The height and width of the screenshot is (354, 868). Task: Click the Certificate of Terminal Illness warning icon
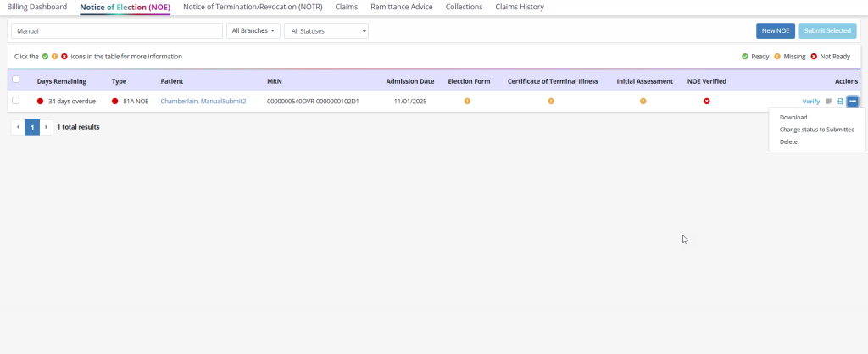550,101
